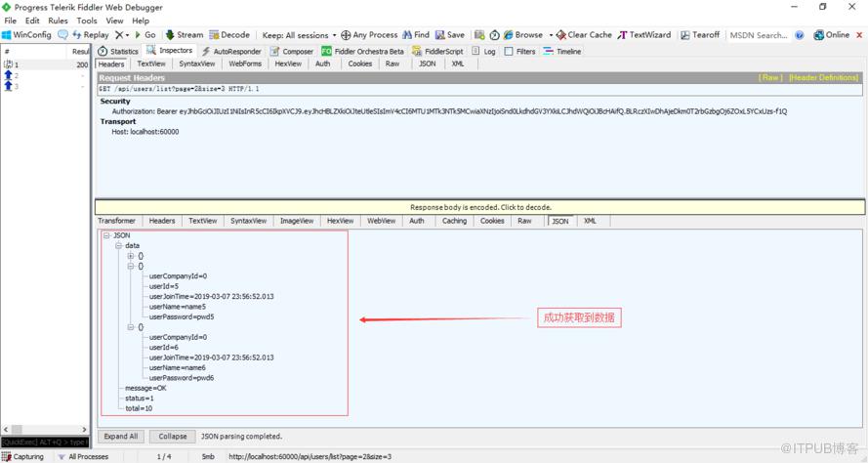868x463 pixels.
Task: Click the MSDN Search input field
Action: click(x=759, y=35)
